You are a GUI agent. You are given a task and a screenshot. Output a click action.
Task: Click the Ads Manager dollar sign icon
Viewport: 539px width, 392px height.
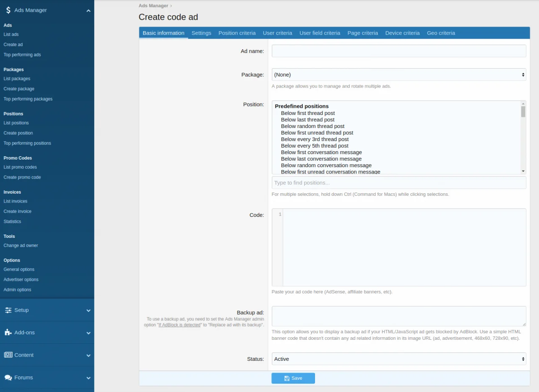(8, 10)
